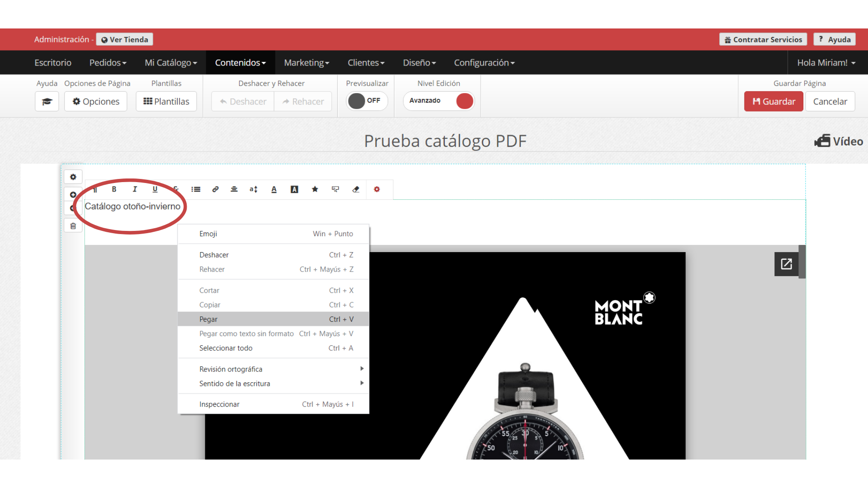This screenshot has width=868, height=488.
Task: Click the Prueba catálogo PDF title
Action: pyautogui.click(x=445, y=141)
